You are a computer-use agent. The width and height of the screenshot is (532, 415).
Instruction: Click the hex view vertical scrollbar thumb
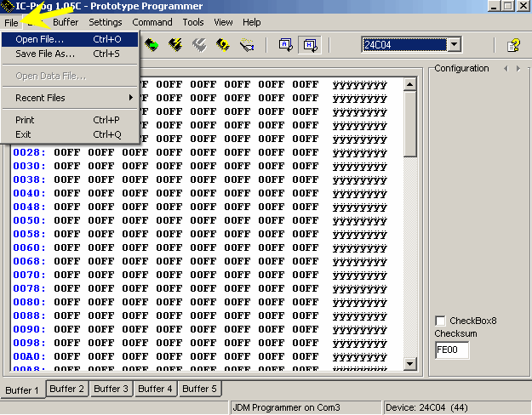tap(410, 124)
